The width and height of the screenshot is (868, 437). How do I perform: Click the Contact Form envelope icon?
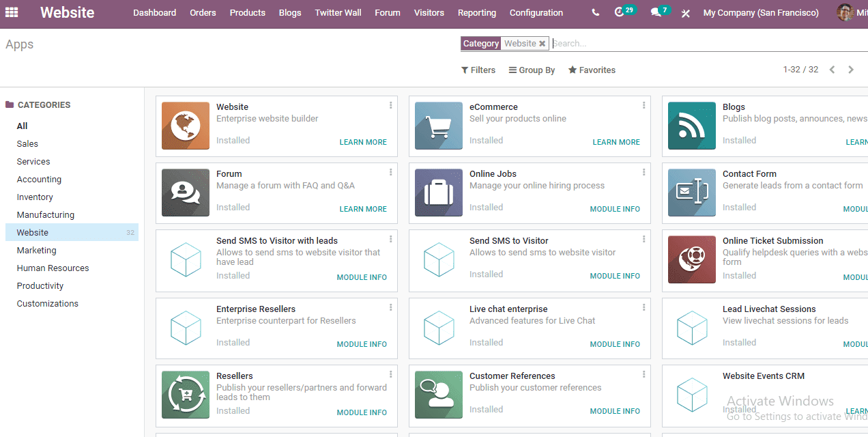tap(692, 193)
